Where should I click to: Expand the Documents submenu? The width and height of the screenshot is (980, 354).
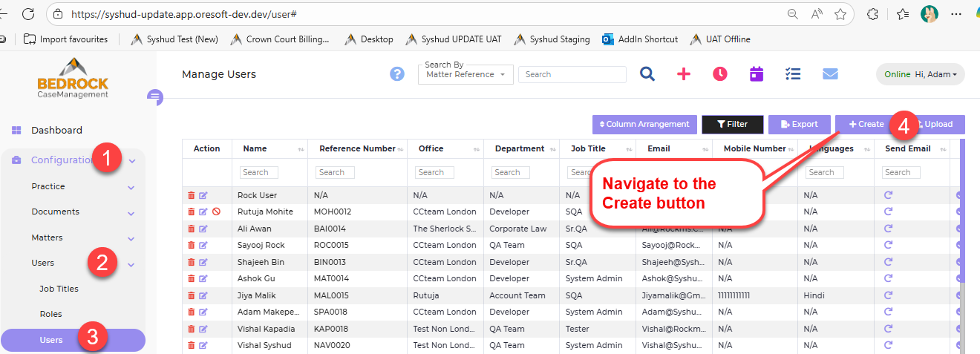click(131, 213)
